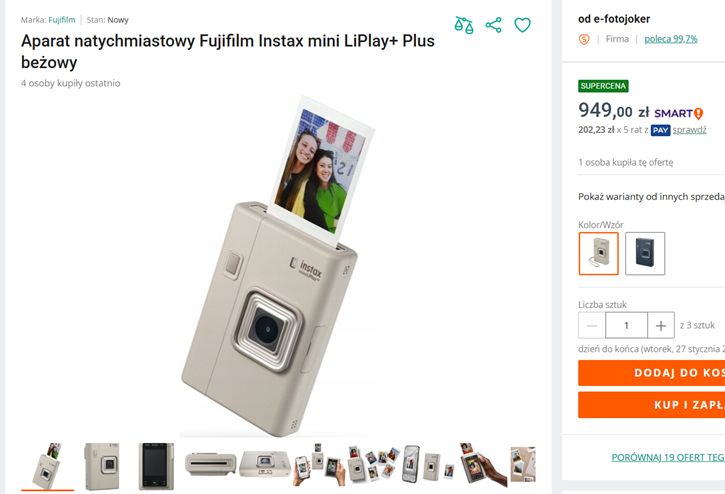
Task: Click the Smart! logo badge
Action: (679, 113)
